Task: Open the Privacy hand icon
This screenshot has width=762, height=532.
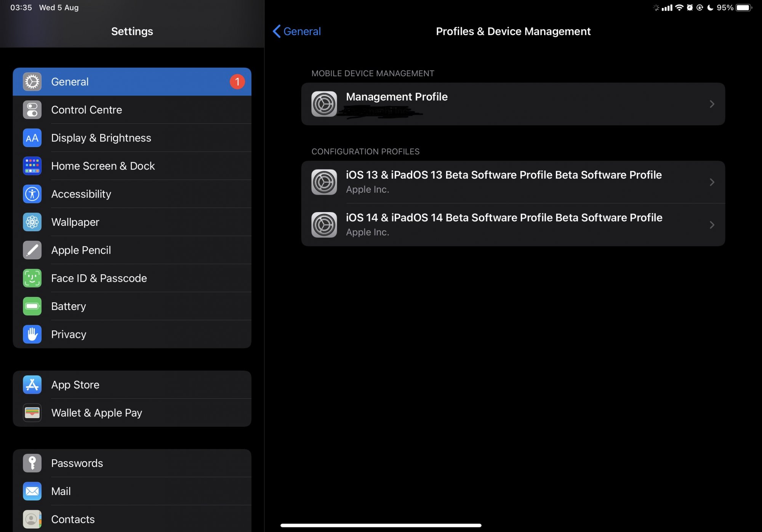Action: [32, 334]
